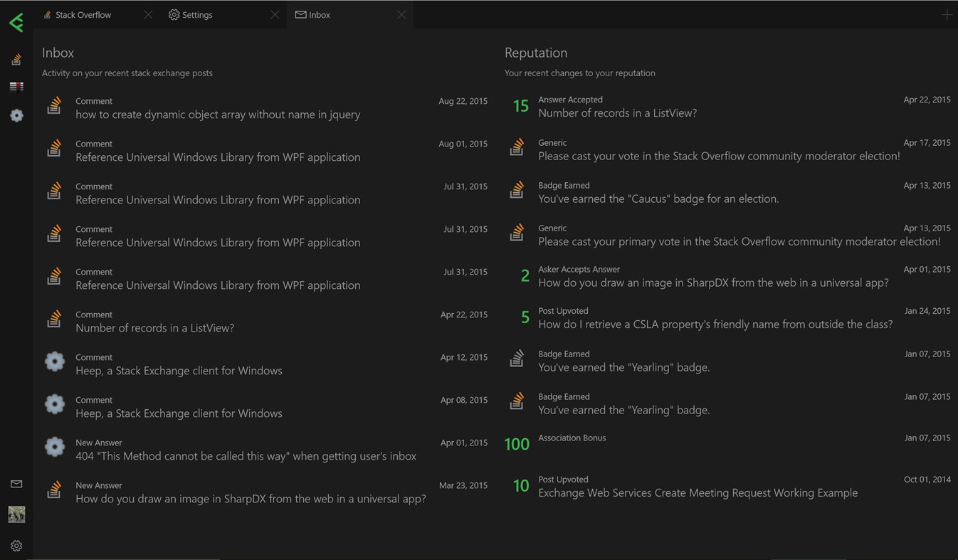Image resolution: width=958 pixels, height=560 pixels.
Task: Close the Stack Overflow tab
Action: point(148,15)
